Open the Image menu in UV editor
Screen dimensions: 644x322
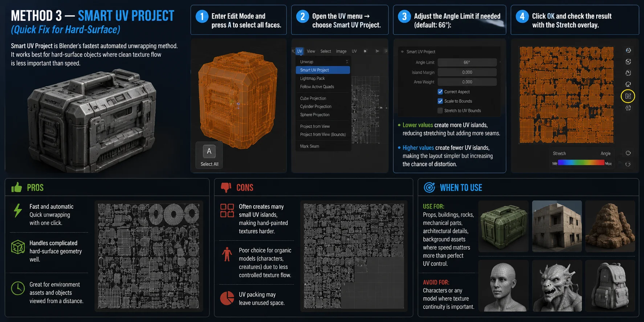point(341,51)
